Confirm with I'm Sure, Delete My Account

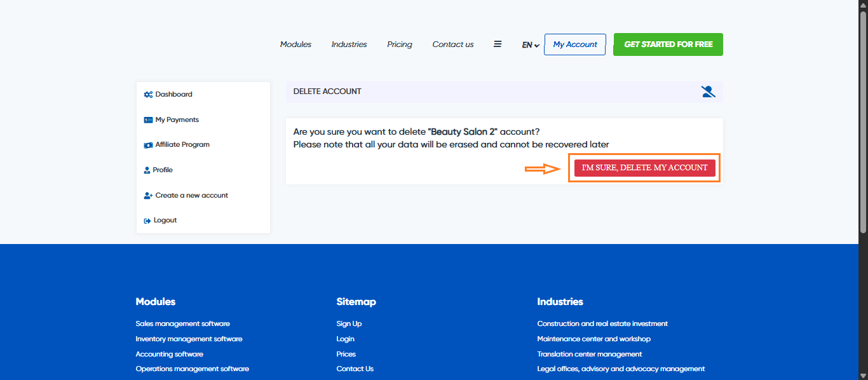point(644,168)
